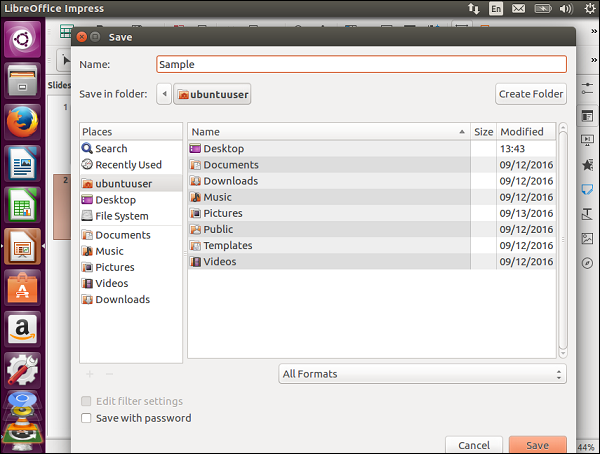Click the Create Folder button

(531, 94)
